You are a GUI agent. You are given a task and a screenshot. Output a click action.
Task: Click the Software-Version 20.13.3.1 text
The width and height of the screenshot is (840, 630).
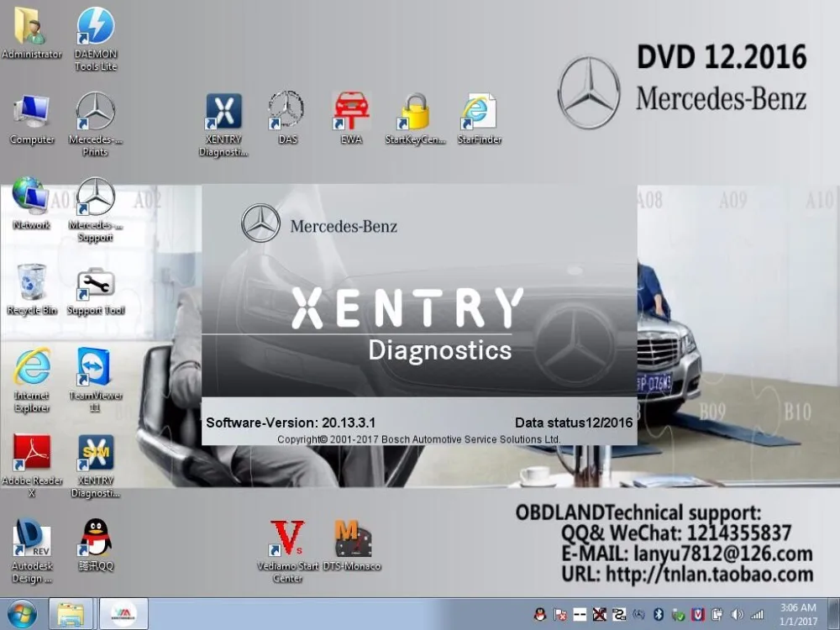tap(291, 423)
